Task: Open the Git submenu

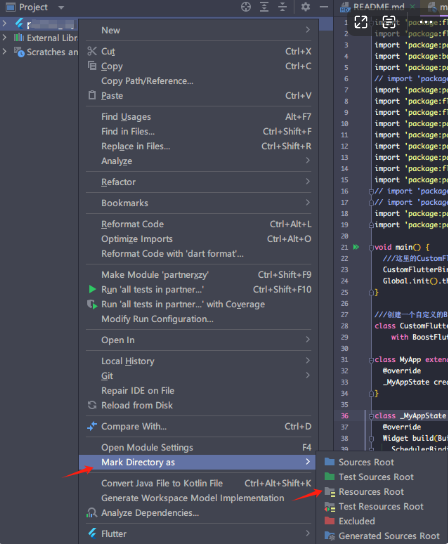Action: coord(198,376)
